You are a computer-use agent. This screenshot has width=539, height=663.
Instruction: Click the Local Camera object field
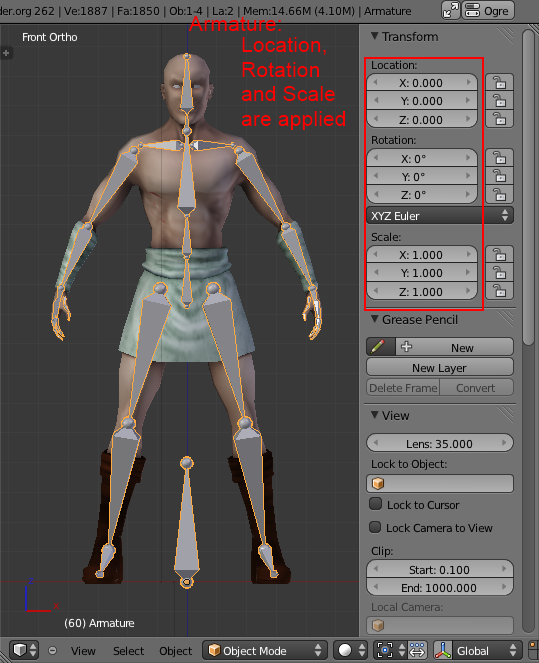440,625
